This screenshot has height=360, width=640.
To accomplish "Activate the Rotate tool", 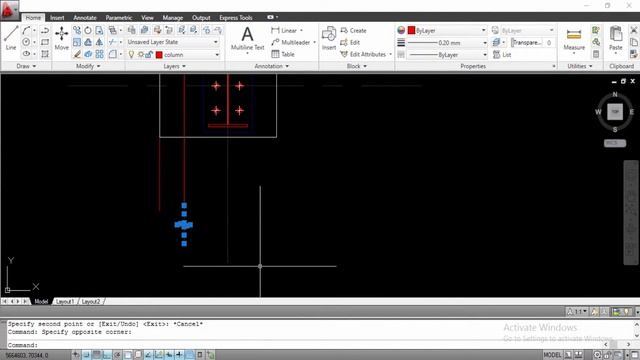I will [88, 30].
